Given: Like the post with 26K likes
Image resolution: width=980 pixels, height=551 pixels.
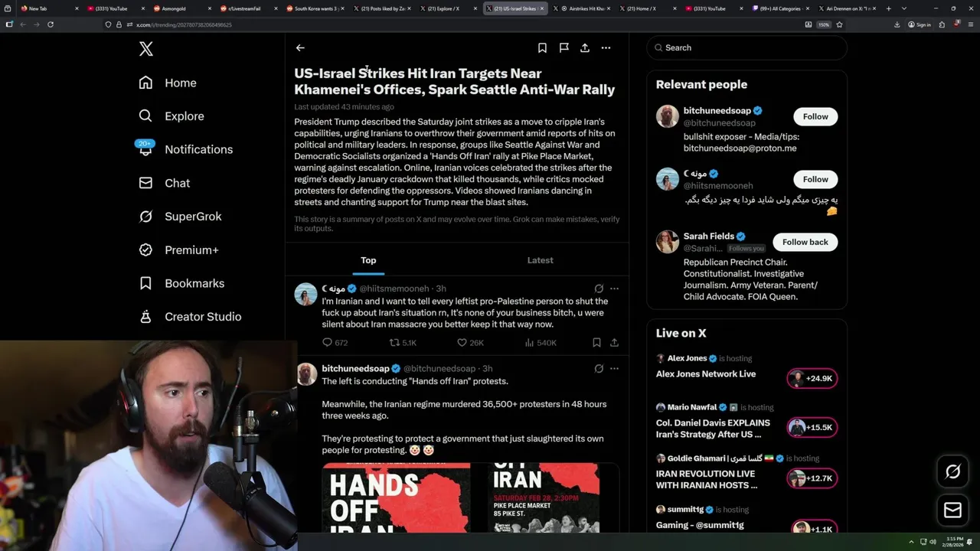Looking at the screenshot, I should [469, 343].
